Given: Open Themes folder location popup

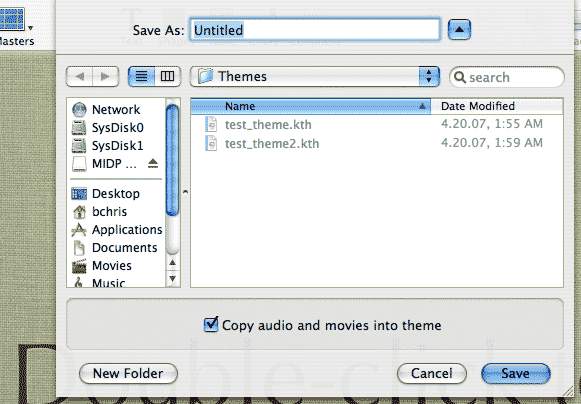Looking at the screenshot, I should [x=315, y=77].
